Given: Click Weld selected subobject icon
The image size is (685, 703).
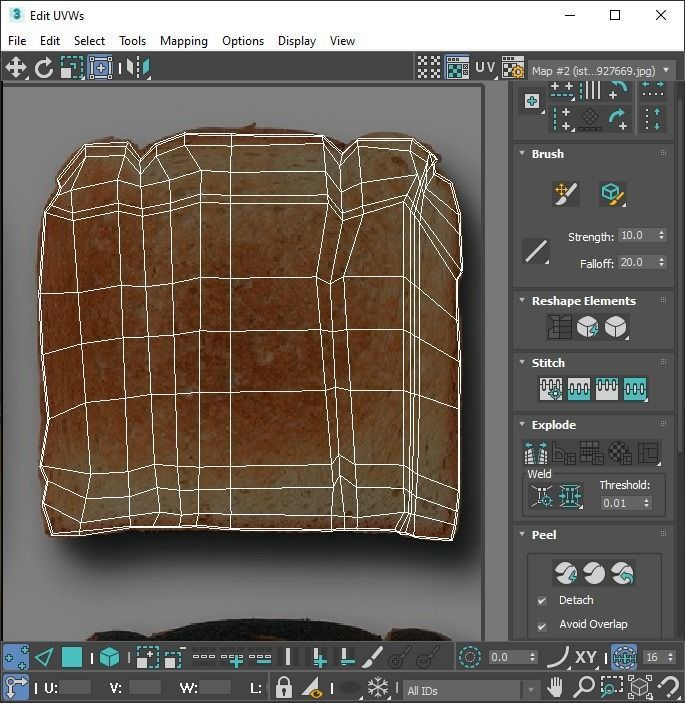Looking at the screenshot, I should [570, 496].
